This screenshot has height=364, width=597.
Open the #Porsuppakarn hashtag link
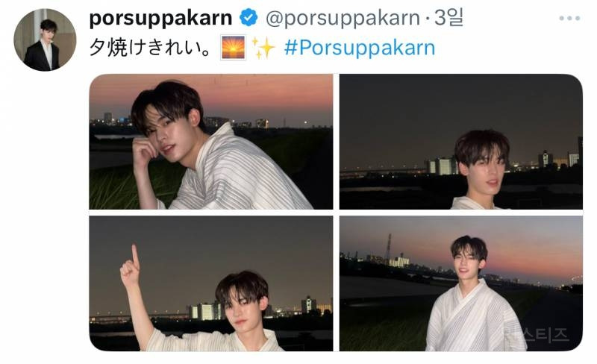360,48
